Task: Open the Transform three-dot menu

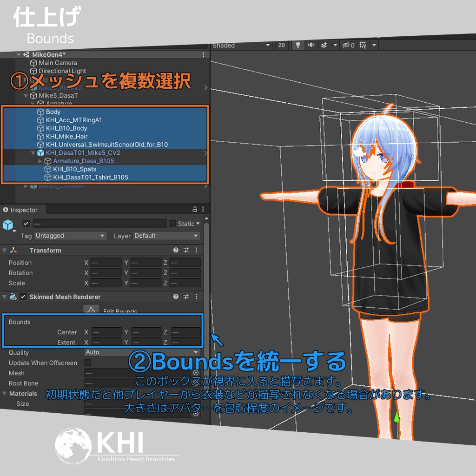Action: 197,250
